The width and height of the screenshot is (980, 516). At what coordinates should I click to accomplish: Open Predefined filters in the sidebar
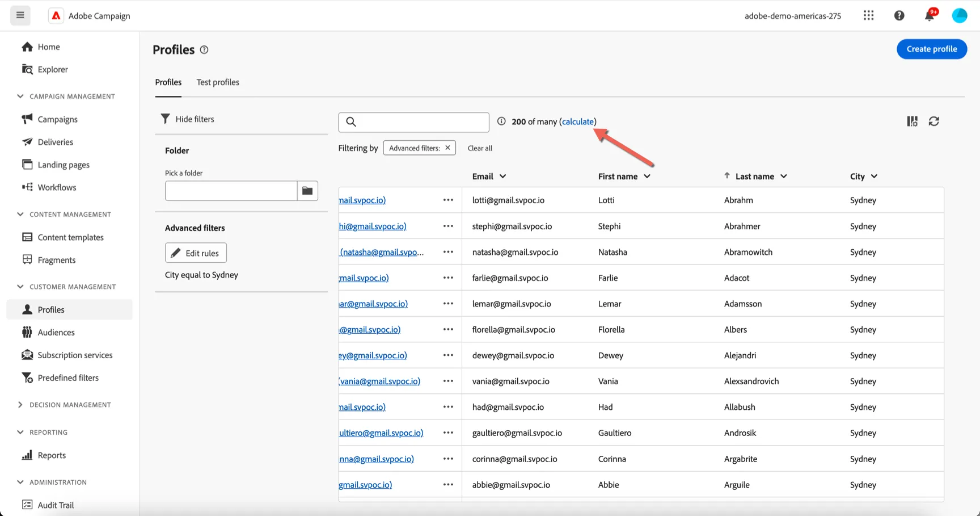click(68, 377)
